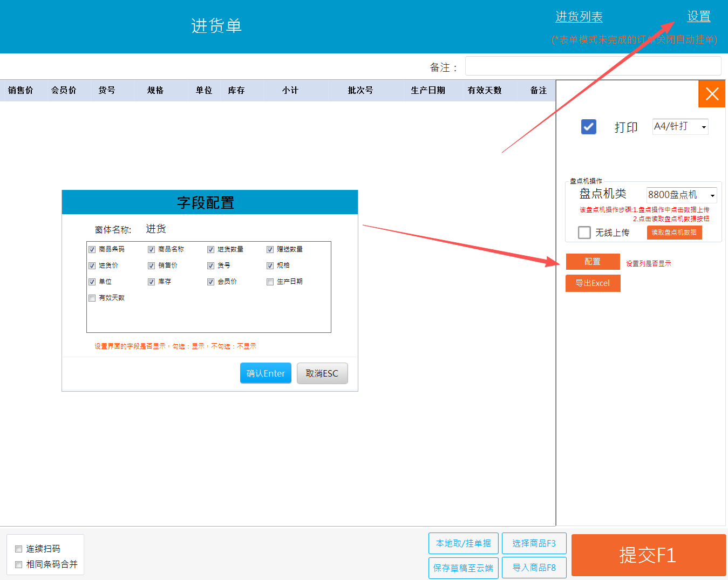Expand the 8800盘点机 device dropdown
Image resolution: width=728 pixels, height=580 pixels.
coord(682,195)
